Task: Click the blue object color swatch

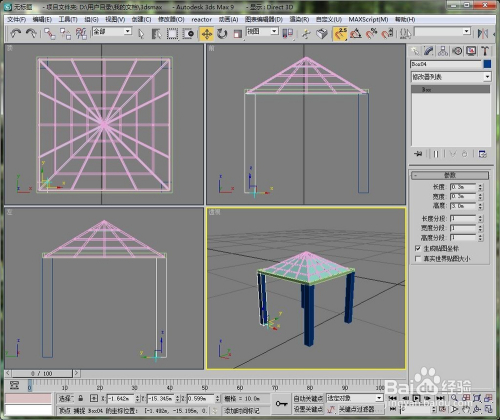Action: click(487, 64)
